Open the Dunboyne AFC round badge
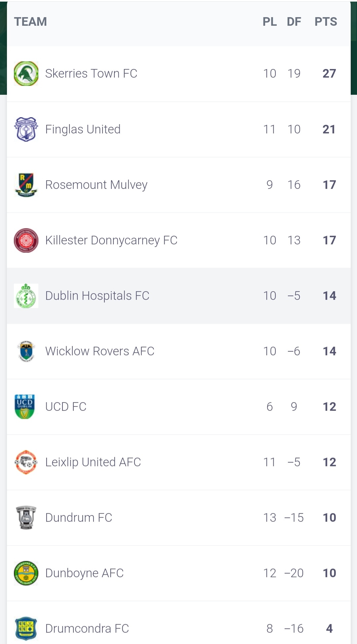The image size is (357, 644). point(26,573)
